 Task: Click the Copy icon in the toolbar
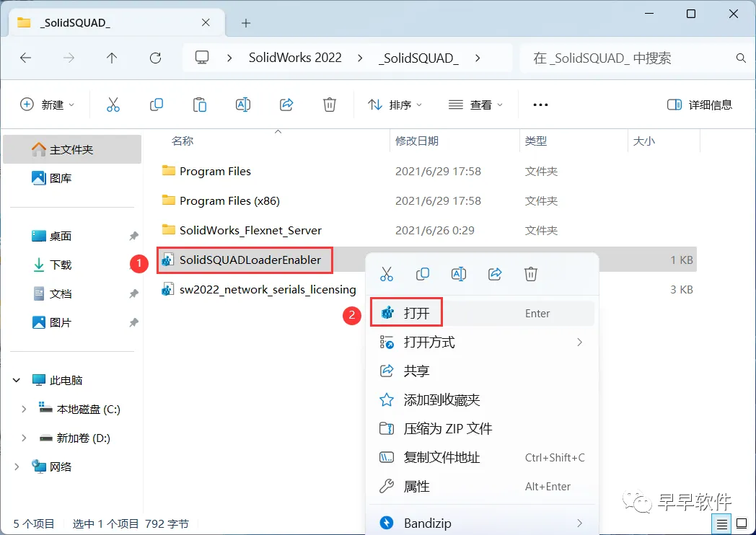coord(157,105)
